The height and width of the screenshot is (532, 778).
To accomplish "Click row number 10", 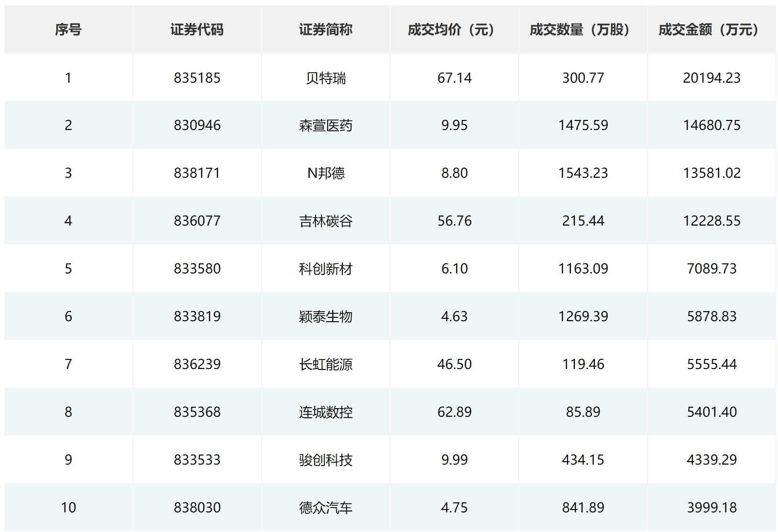I will 68,508.
